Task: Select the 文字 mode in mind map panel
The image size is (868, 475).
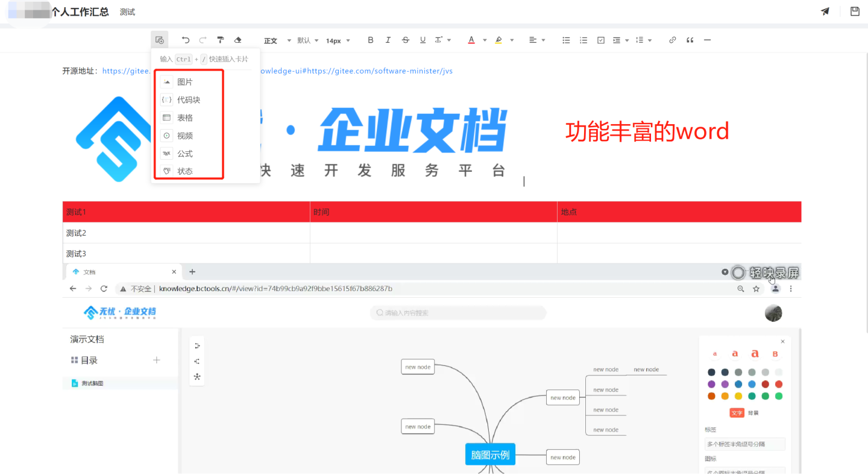Action: point(737,413)
